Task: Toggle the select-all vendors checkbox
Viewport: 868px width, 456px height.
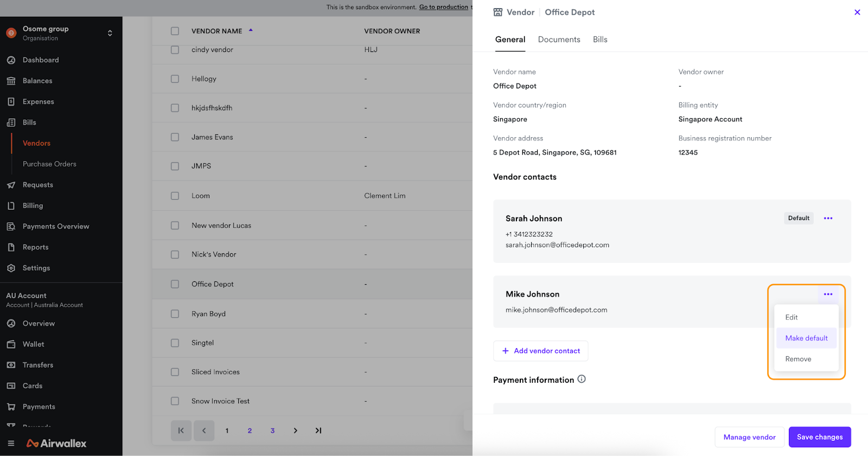Action: (x=175, y=31)
